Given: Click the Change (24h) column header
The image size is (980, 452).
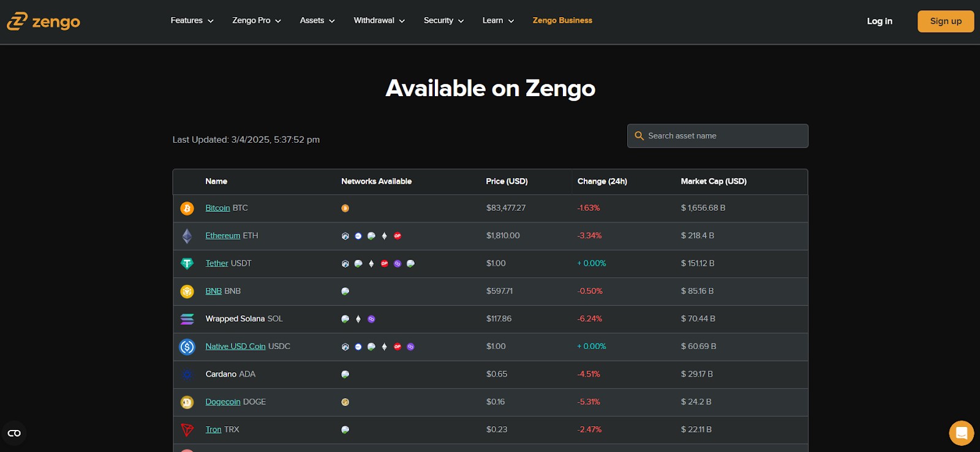Looking at the screenshot, I should pyautogui.click(x=602, y=181).
